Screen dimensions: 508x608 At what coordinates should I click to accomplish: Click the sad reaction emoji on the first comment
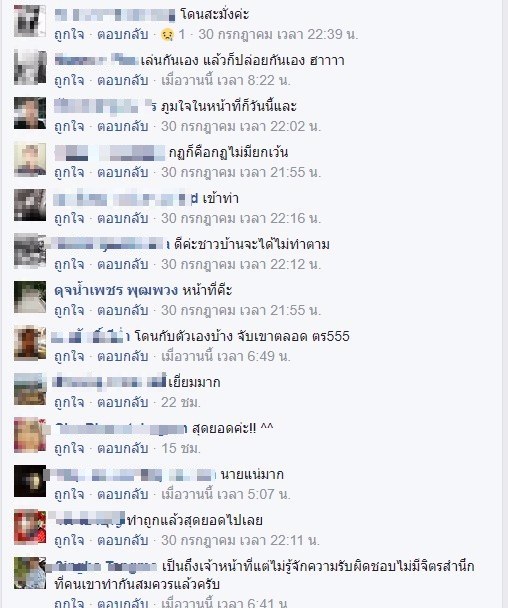(x=167, y=35)
